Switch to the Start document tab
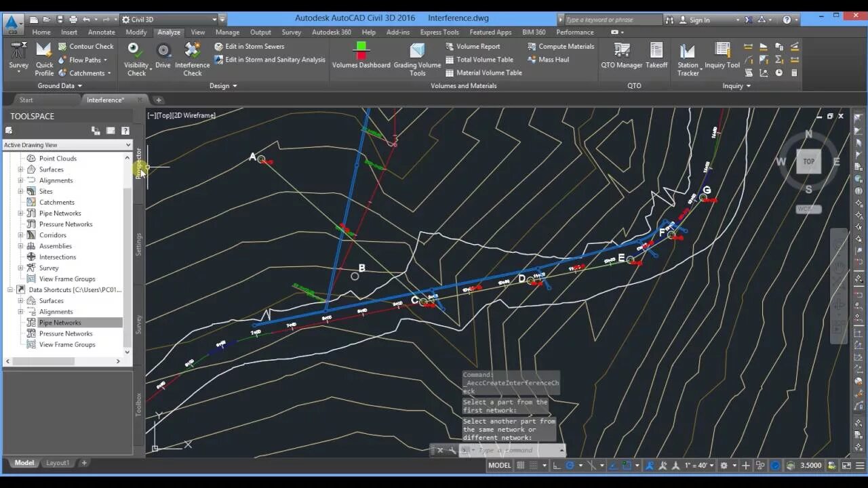Image resolution: width=868 pixels, height=488 pixels. pyautogui.click(x=26, y=100)
